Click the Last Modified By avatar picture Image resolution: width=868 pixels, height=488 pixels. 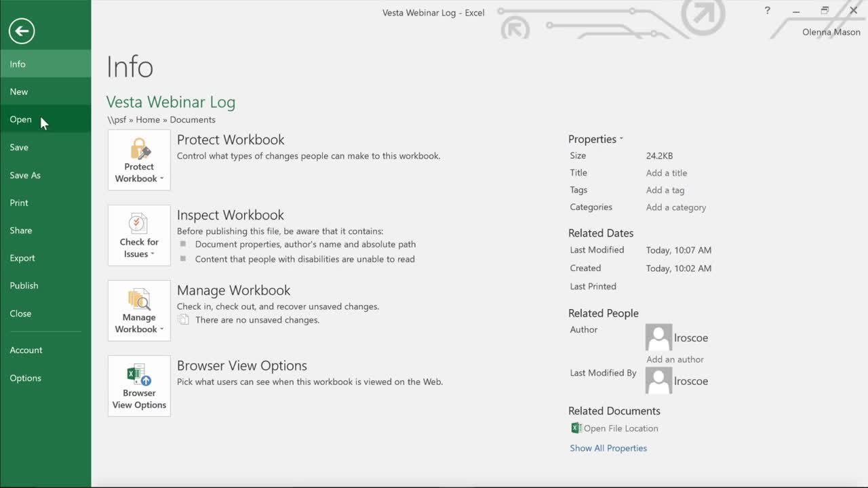click(x=658, y=381)
